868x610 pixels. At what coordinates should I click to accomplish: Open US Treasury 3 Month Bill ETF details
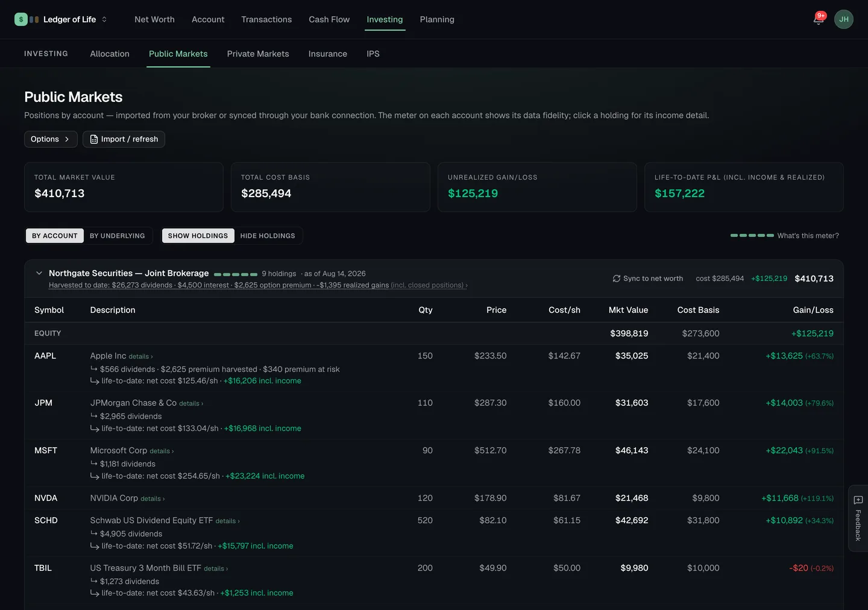coord(216,568)
